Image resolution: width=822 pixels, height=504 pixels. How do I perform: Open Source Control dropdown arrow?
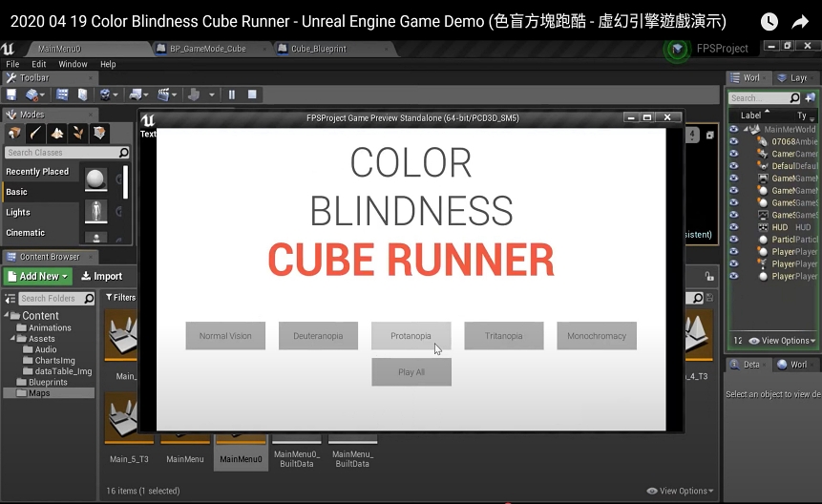pyautogui.click(x=42, y=95)
